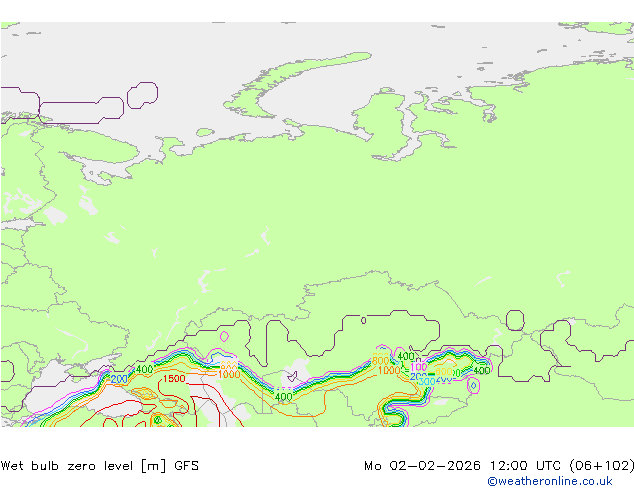Click the blue 200 label near Black Sea
This screenshot has width=634, height=490.
tap(119, 379)
